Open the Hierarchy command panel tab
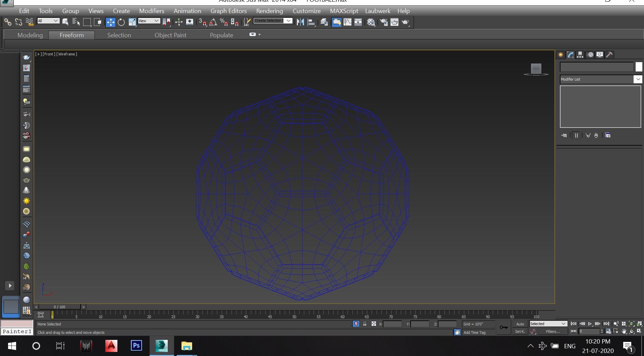This screenshot has height=356, width=644. click(x=580, y=55)
